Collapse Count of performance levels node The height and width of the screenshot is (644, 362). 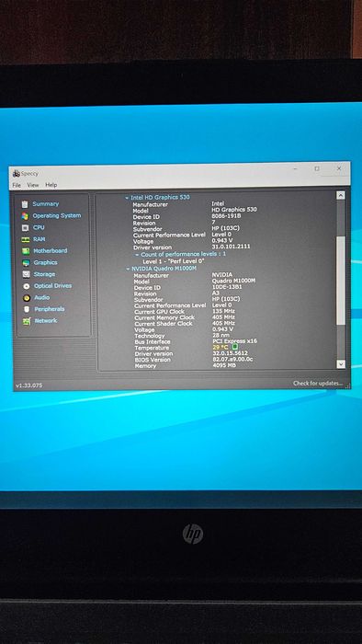(137, 255)
